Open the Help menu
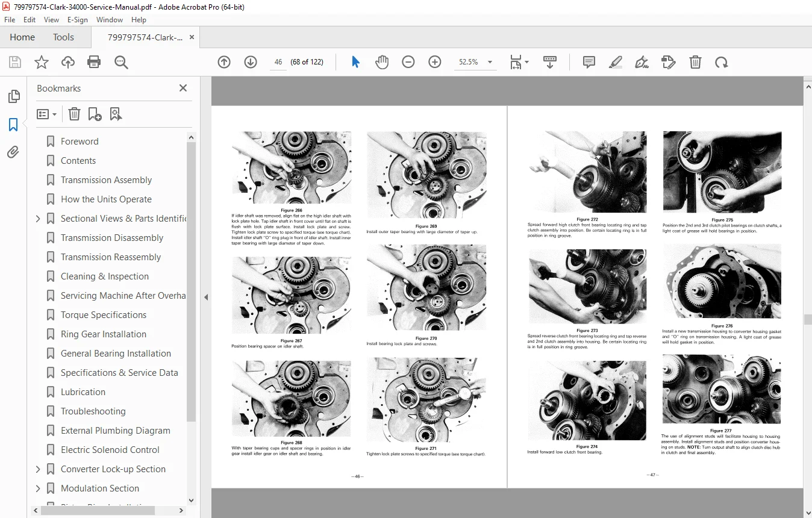 tap(139, 20)
